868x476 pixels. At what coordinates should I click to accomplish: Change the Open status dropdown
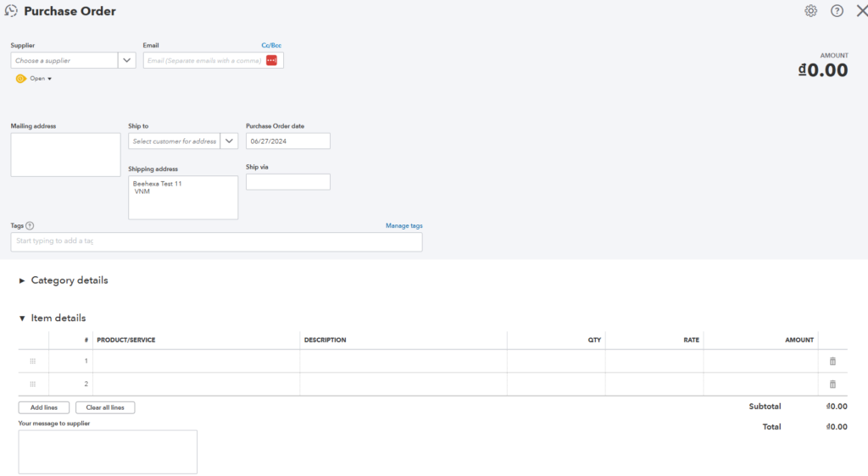[x=34, y=79]
